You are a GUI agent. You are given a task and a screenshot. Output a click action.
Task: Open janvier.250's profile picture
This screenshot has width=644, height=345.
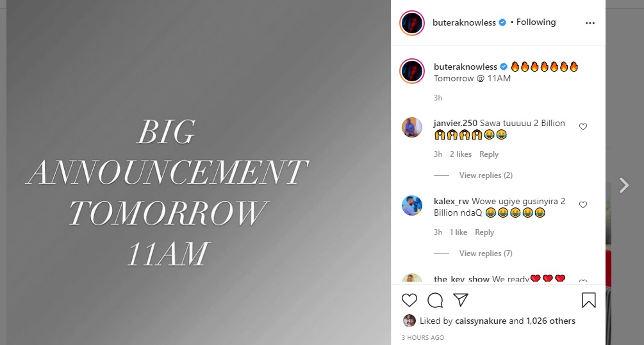412,127
